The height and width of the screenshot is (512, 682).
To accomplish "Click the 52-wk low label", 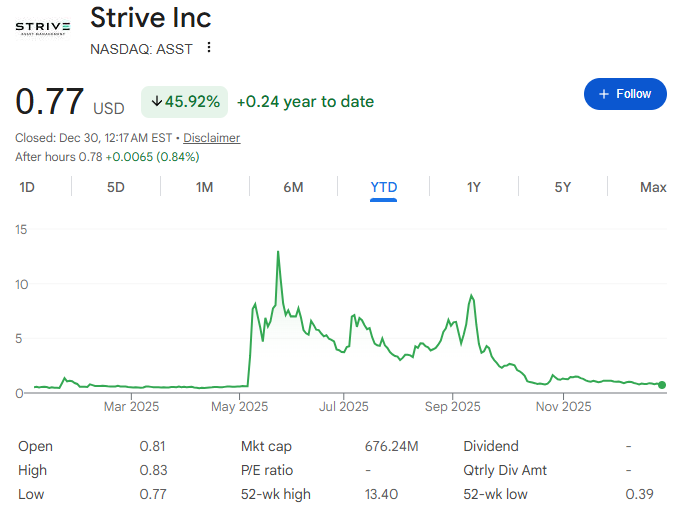I will coord(495,494).
